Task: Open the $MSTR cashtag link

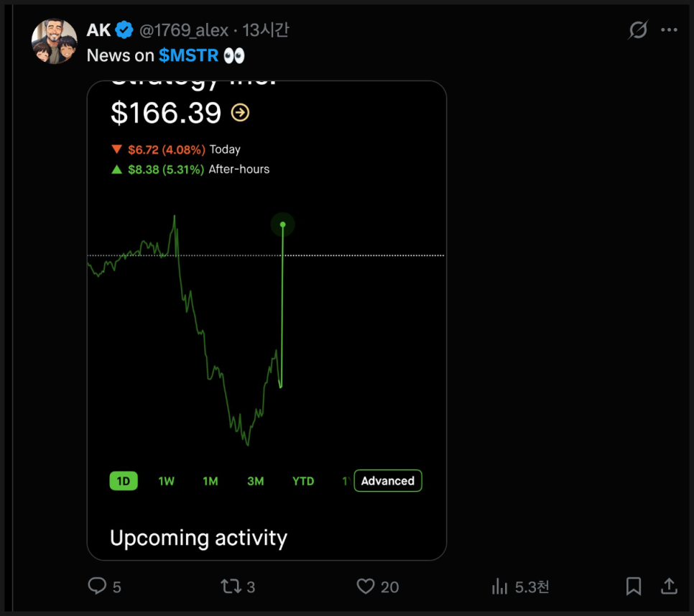Action: [x=188, y=55]
